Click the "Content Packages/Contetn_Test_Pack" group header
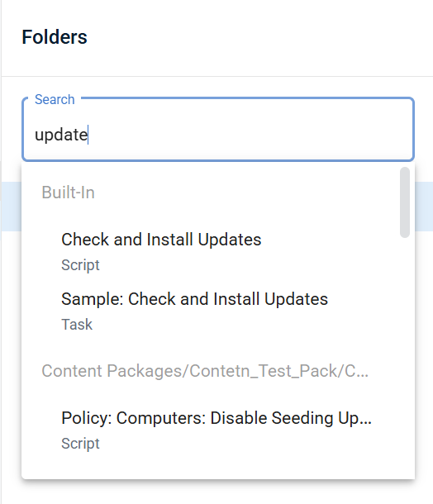The height and width of the screenshot is (504, 433). click(x=205, y=371)
